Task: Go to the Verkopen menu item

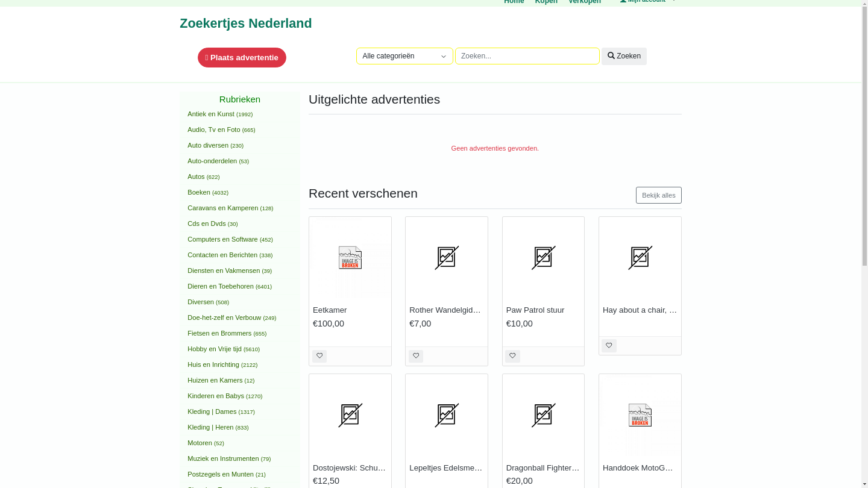Action: [584, 2]
